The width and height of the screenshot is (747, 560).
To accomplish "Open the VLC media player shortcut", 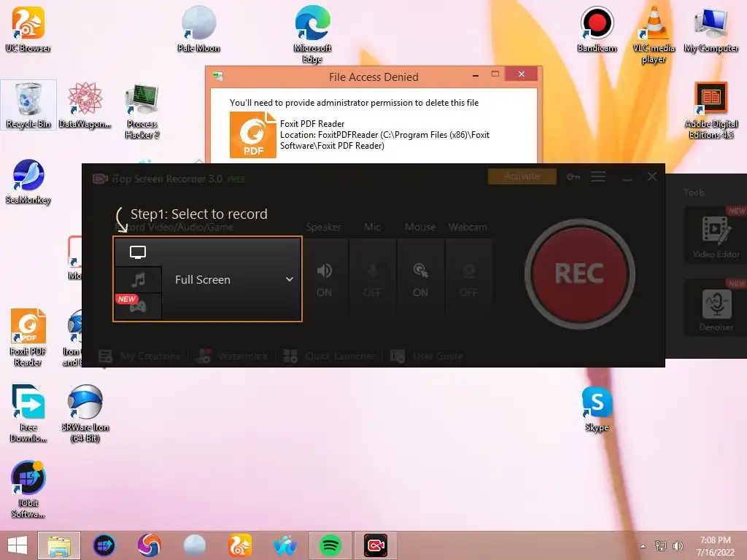I will (x=654, y=34).
